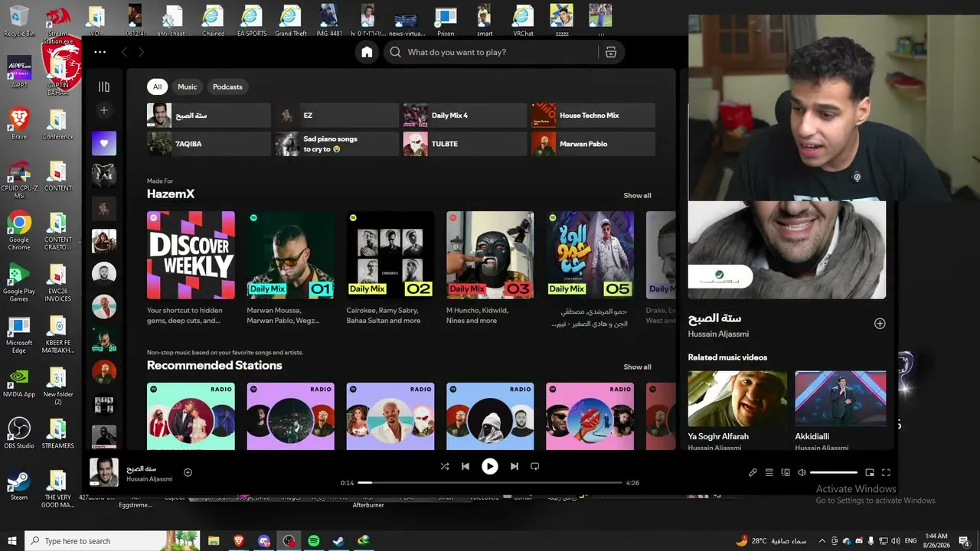This screenshot has width=980, height=551.
Task: Click Hussain Aljassmi under Now Playing title
Action: tap(718, 334)
